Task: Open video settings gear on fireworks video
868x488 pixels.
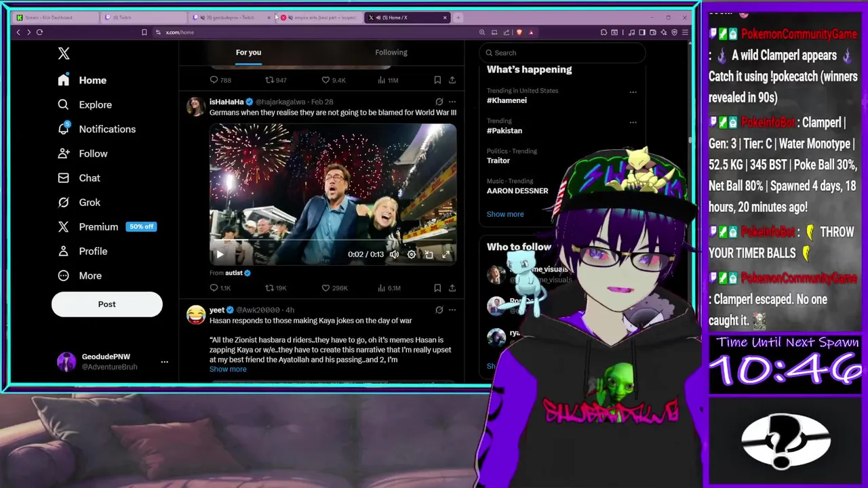Action: pyautogui.click(x=412, y=254)
